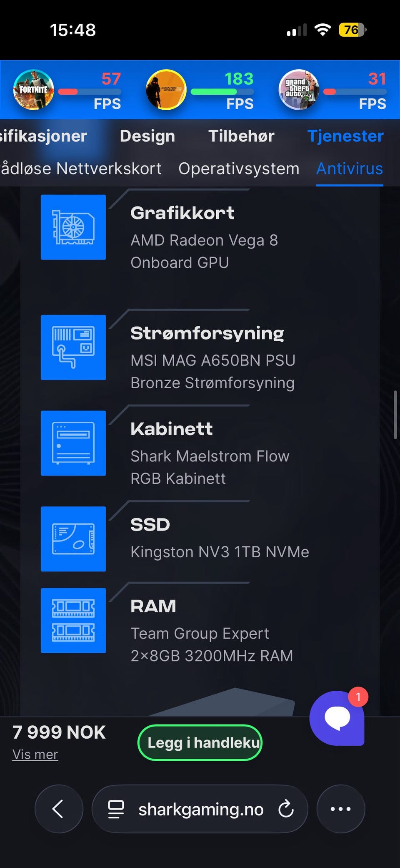Tap AMD Radeon Vega 8 Onboard GPU text
Screen dimensions: 400x868
click(204, 252)
